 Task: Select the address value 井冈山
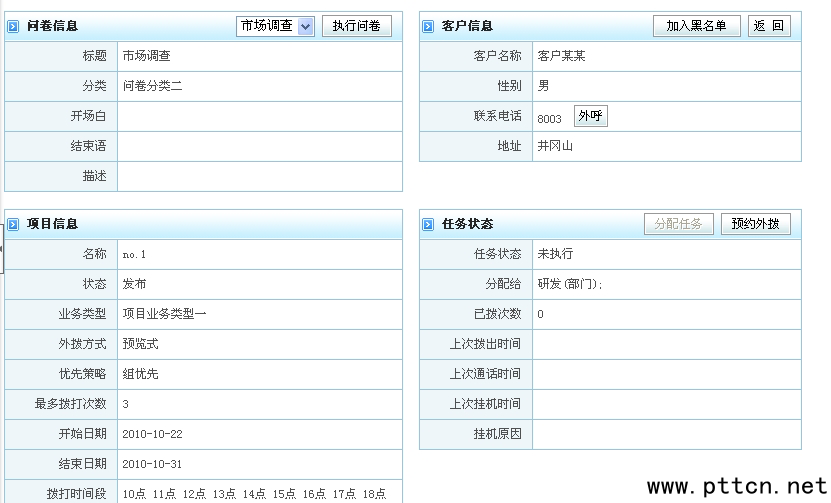pyautogui.click(x=555, y=146)
